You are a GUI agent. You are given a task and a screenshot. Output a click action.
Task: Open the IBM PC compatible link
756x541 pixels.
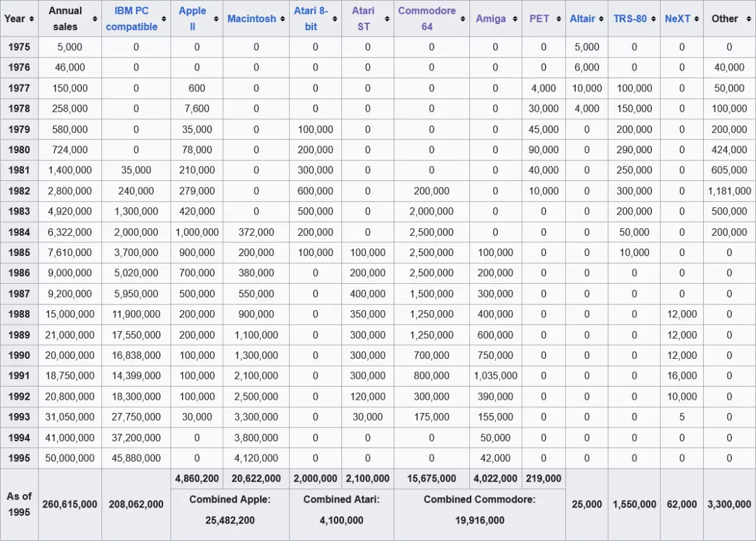tap(132, 19)
